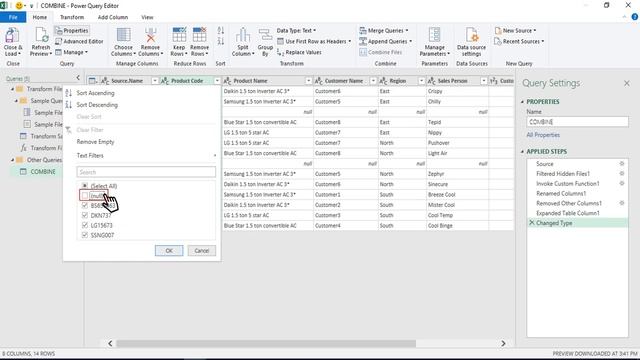The image size is (640, 360).
Task: Switch to the View ribbon tab
Action: pyautogui.click(x=147, y=17)
